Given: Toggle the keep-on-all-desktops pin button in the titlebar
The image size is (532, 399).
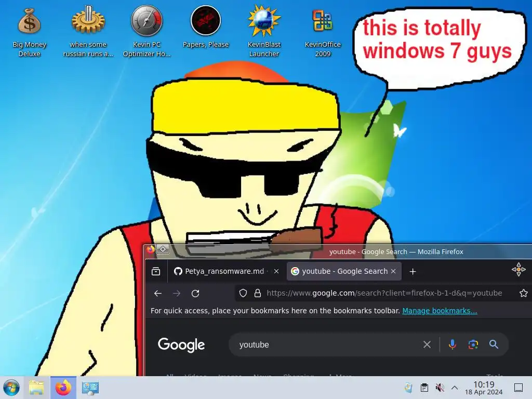Looking at the screenshot, I should point(163,249).
